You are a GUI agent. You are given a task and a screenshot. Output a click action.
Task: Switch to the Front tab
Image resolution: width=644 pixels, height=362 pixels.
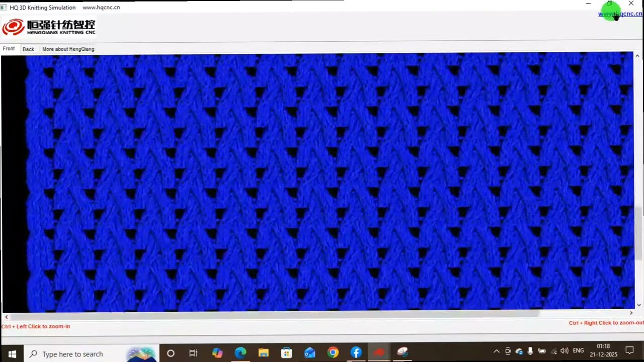coord(9,49)
